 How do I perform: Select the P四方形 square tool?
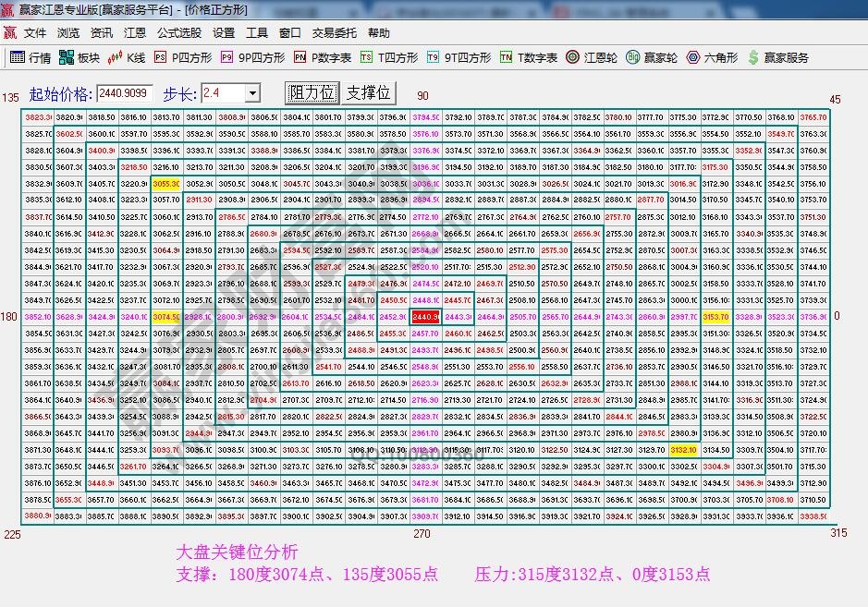click(x=183, y=57)
